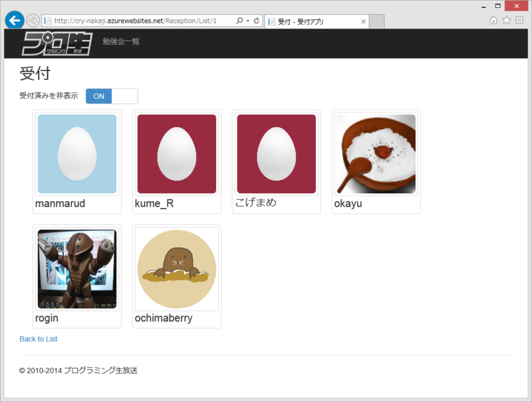Close the 受付 - 受付アプリ tab
The height and width of the screenshot is (402, 532).
tap(363, 22)
